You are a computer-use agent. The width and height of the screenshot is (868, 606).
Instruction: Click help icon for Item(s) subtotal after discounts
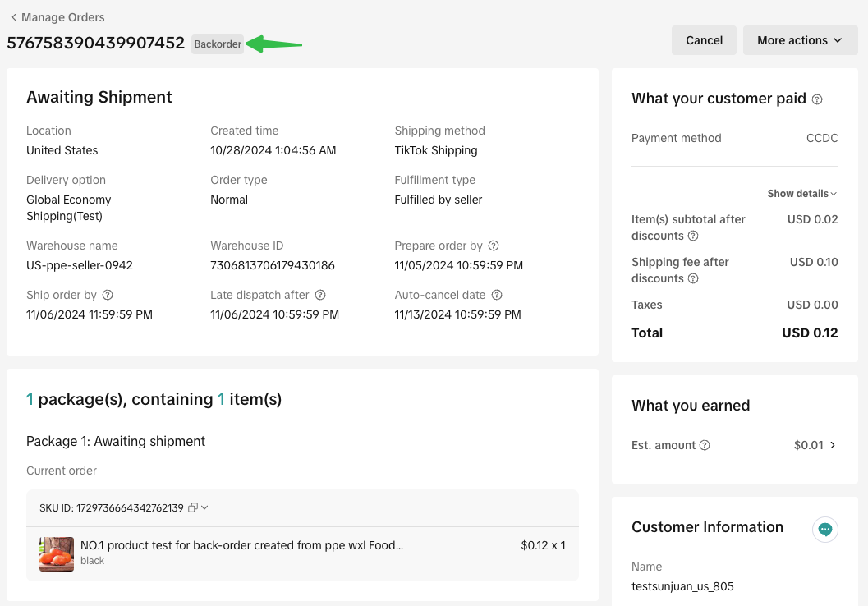(693, 236)
